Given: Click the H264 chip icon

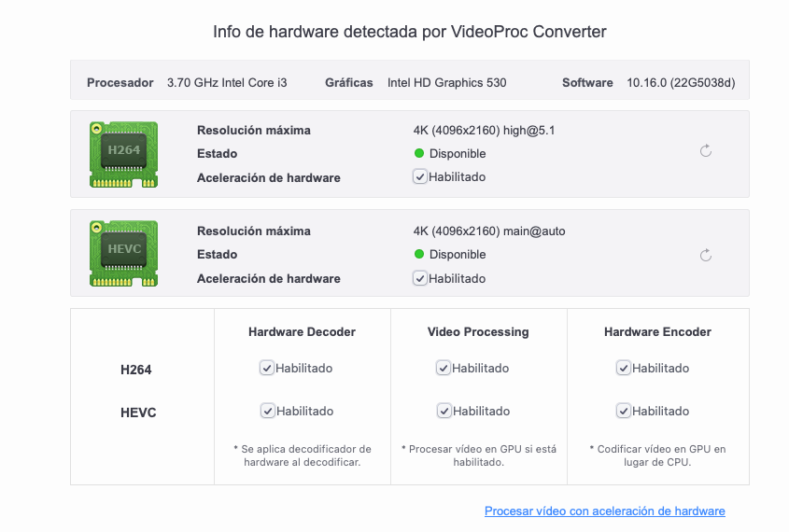Looking at the screenshot, I should pyautogui.click(x=124, y=154).
